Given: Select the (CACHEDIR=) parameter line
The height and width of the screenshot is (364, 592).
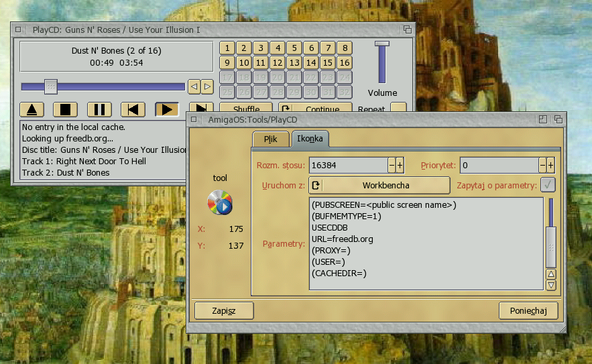Looking at the screenshot, I should click(339, 273).
